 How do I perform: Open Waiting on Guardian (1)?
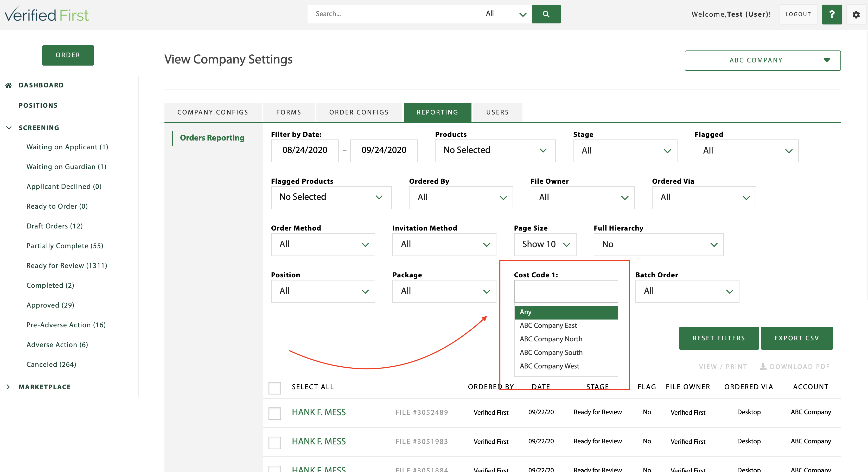point(66,167)
